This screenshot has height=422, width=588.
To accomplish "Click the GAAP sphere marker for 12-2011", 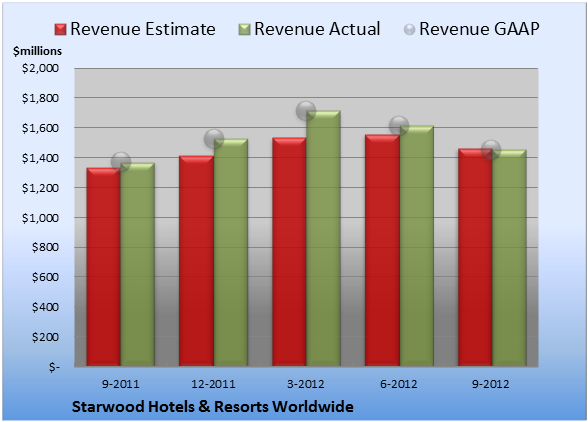I will [214, 139].
